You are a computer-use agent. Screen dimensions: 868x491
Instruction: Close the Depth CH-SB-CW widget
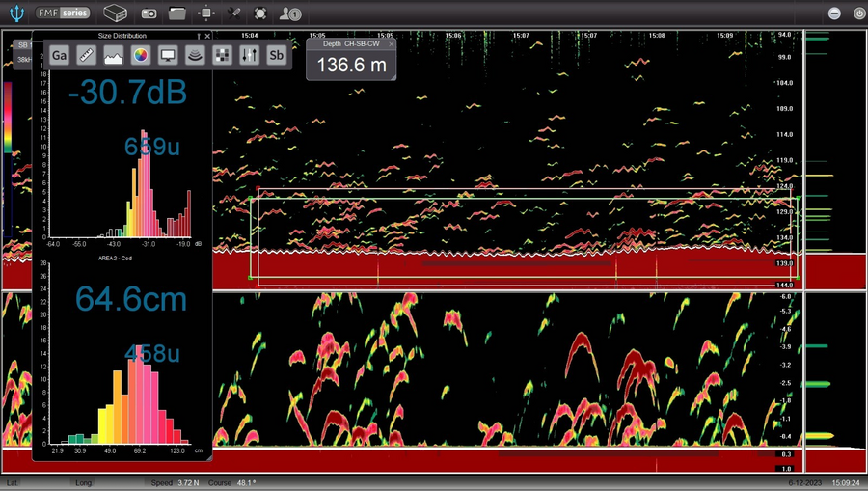coord(392,44)
